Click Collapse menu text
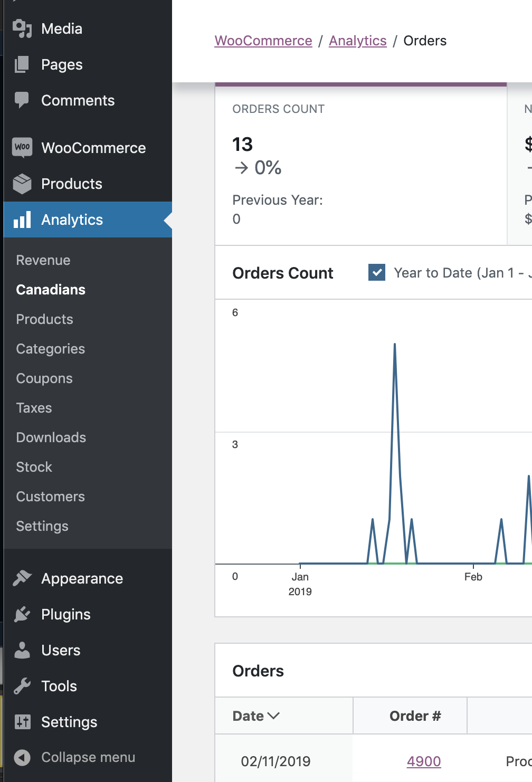 pos(88,757)
